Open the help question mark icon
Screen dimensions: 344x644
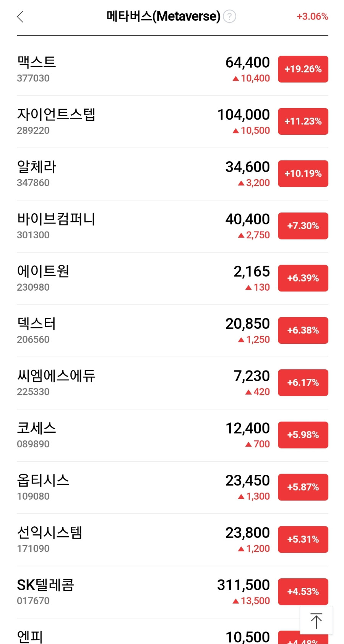click(229, 16)
